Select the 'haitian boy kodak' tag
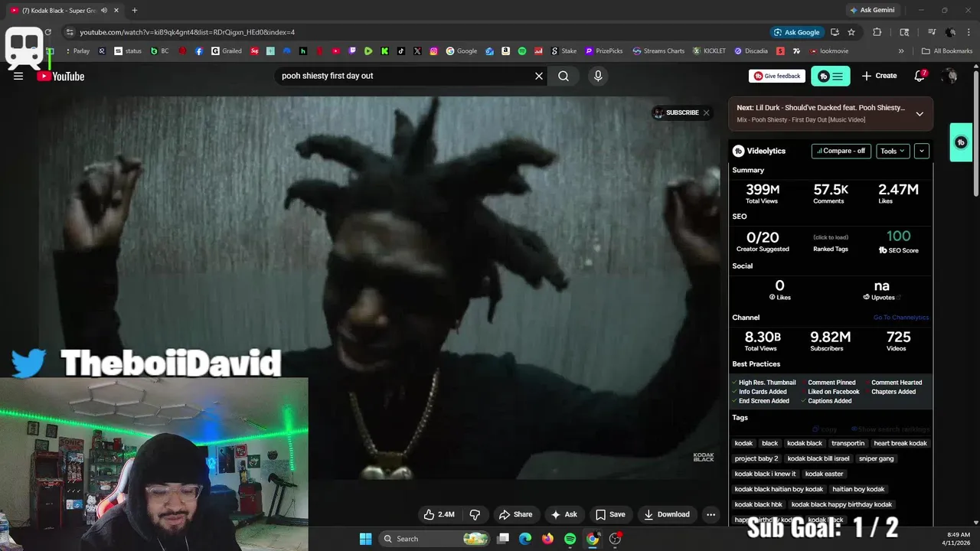The image size is (980, 551). click(x=858, y=489)
